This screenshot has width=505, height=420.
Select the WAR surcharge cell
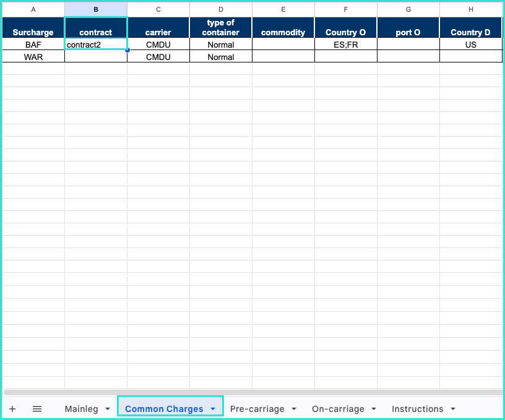33,57
